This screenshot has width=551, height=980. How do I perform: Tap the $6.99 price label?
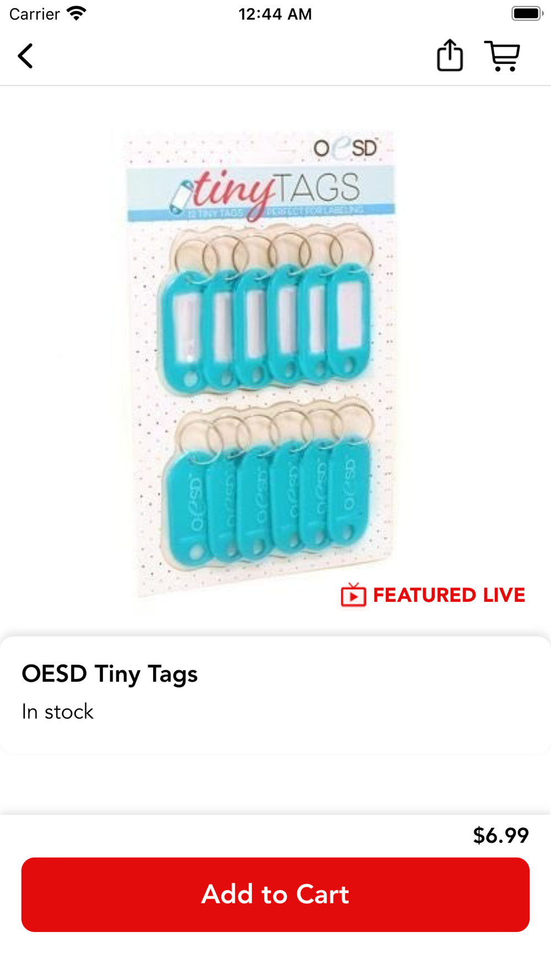(x=501, y=835)
